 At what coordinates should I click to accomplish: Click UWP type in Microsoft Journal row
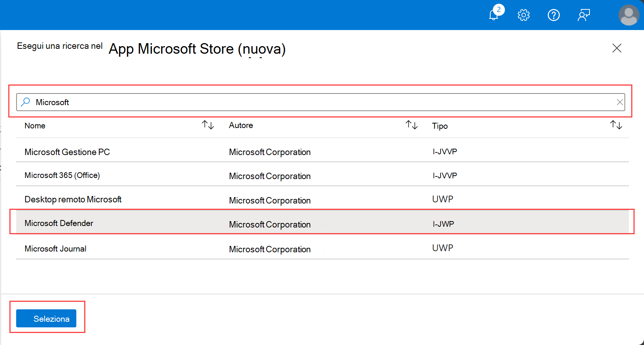tap(443, 248)
